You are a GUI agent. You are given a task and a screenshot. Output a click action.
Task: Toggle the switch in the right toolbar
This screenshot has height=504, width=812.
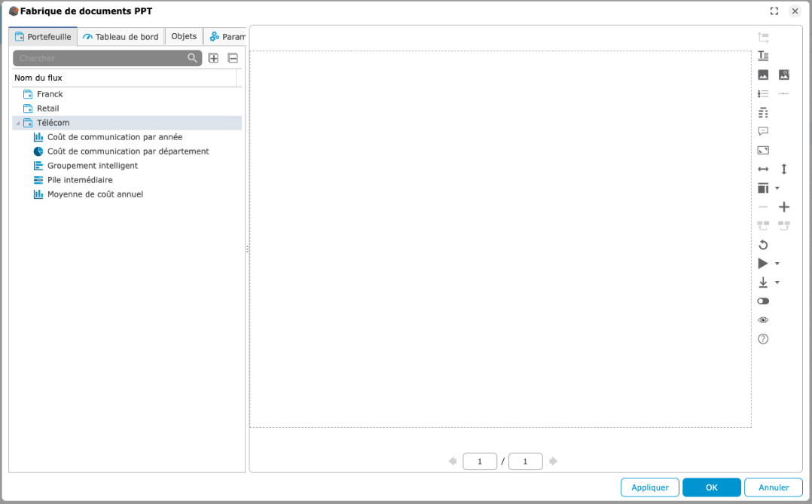763,301
